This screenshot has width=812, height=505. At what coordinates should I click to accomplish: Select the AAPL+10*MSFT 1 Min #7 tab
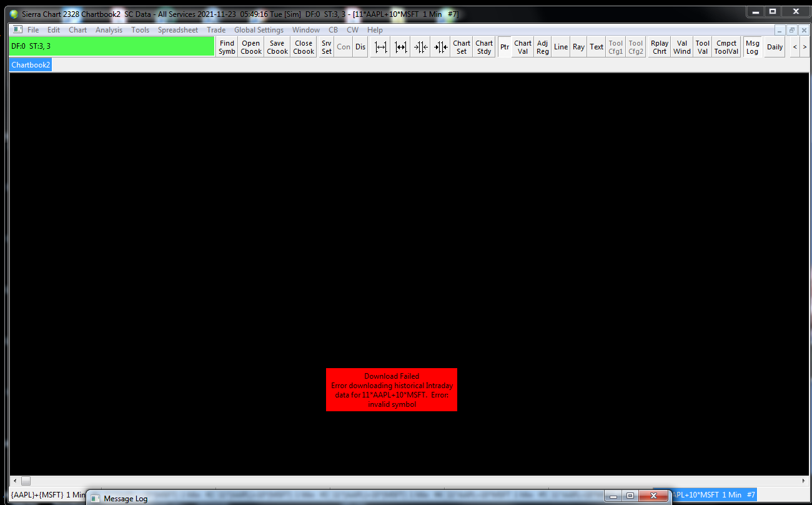[x=713, y=495]
